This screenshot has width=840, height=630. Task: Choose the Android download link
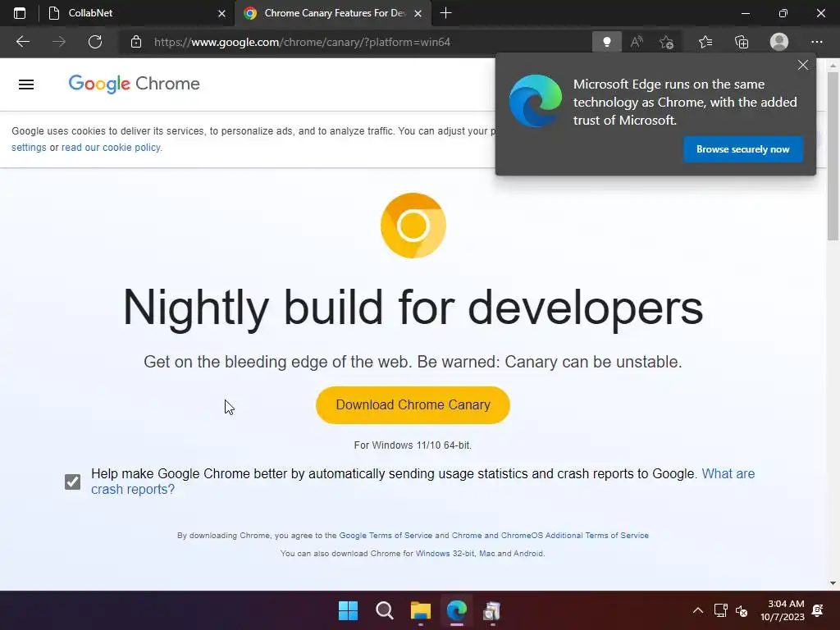(x=528, y=554)
